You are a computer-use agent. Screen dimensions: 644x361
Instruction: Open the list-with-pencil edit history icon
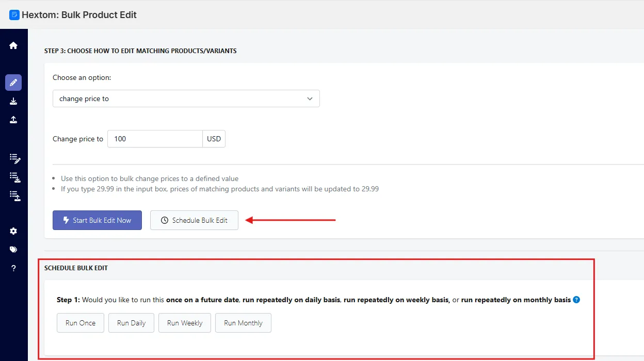click(x=15, y=158)
